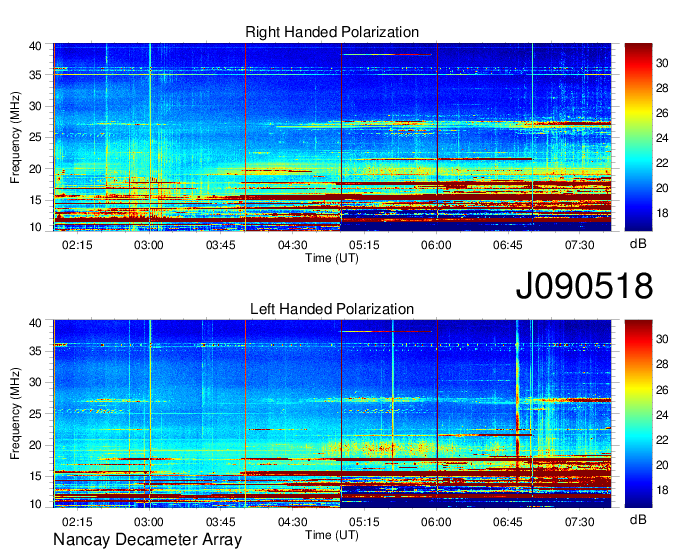The image size is (680, 552).
Task: Click 15 MHz tick on left-handed plot
Action: [35, 477]
